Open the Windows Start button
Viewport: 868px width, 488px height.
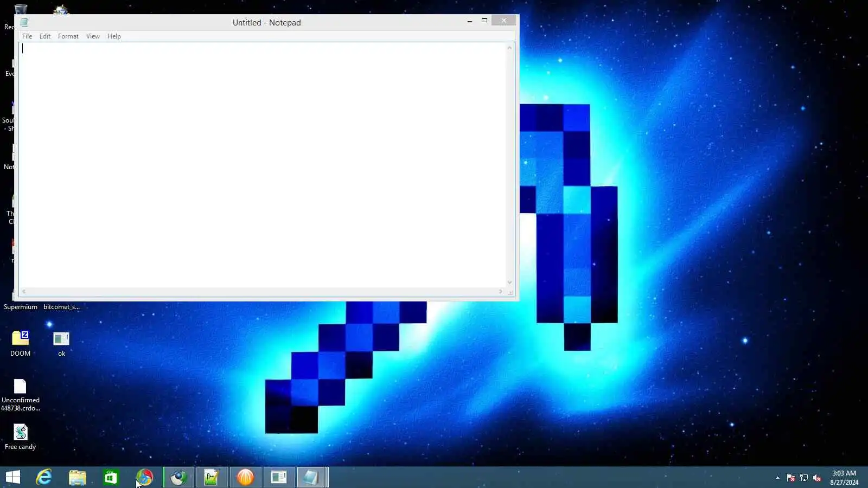click(x=13, y=477)
